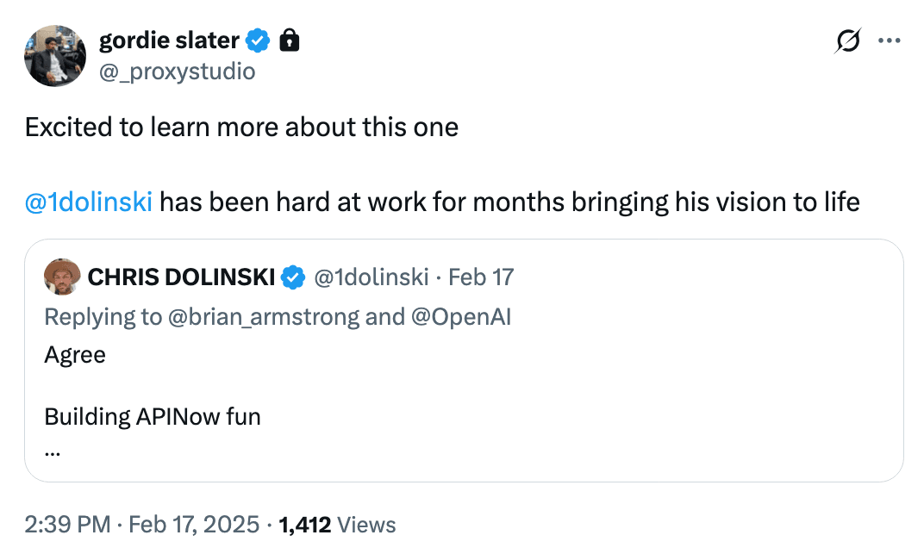This screenshot has height=560, width=924.
Task: Open the three-dot more options menu
Action: tap(889, 40)
